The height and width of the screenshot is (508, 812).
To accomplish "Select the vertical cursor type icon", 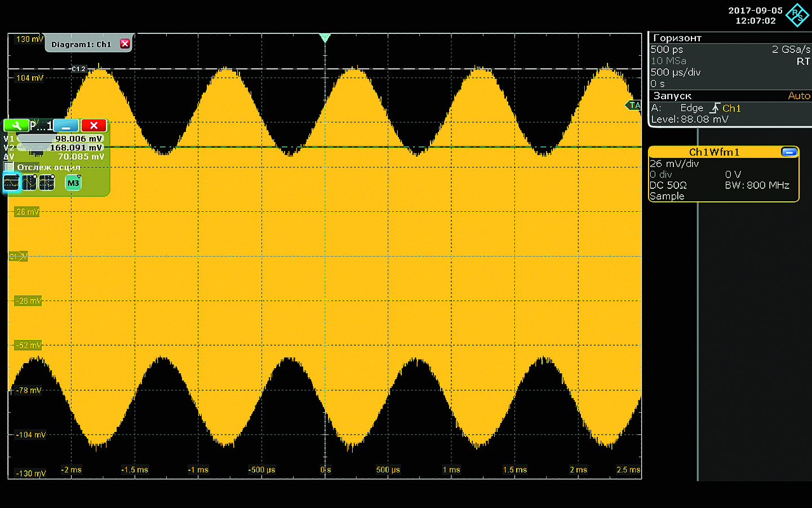I will [29, 183].
